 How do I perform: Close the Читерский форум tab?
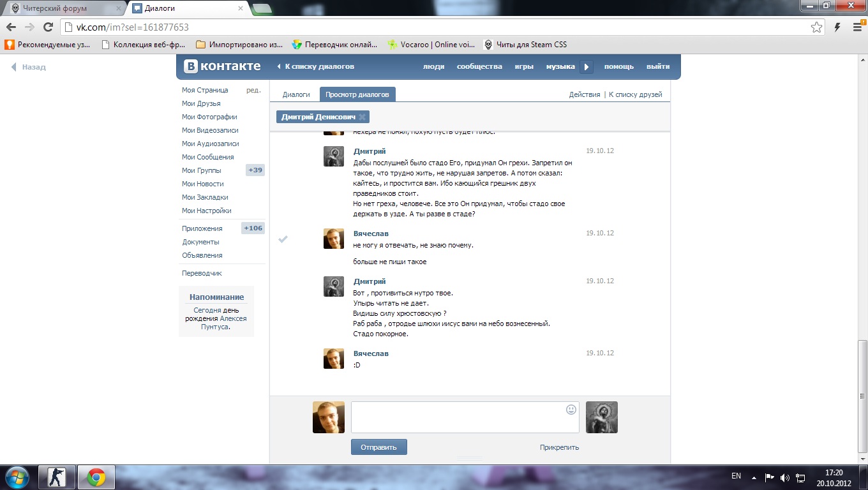coord(119,9)
